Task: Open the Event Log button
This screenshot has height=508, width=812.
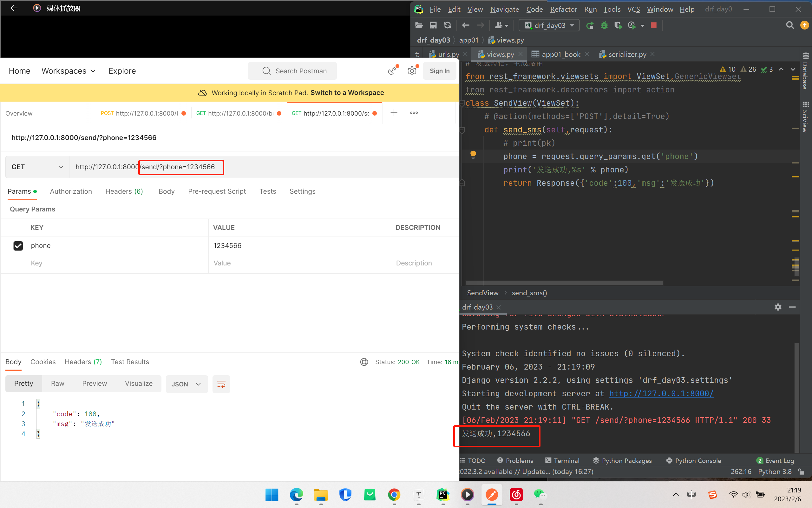Action: [775, 461]
